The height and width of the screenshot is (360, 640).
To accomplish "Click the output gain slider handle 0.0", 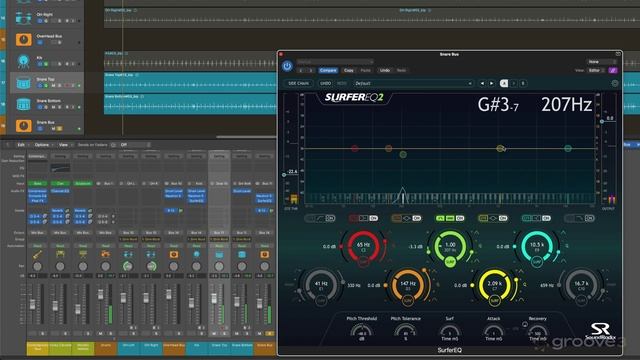I will [602, 121].
